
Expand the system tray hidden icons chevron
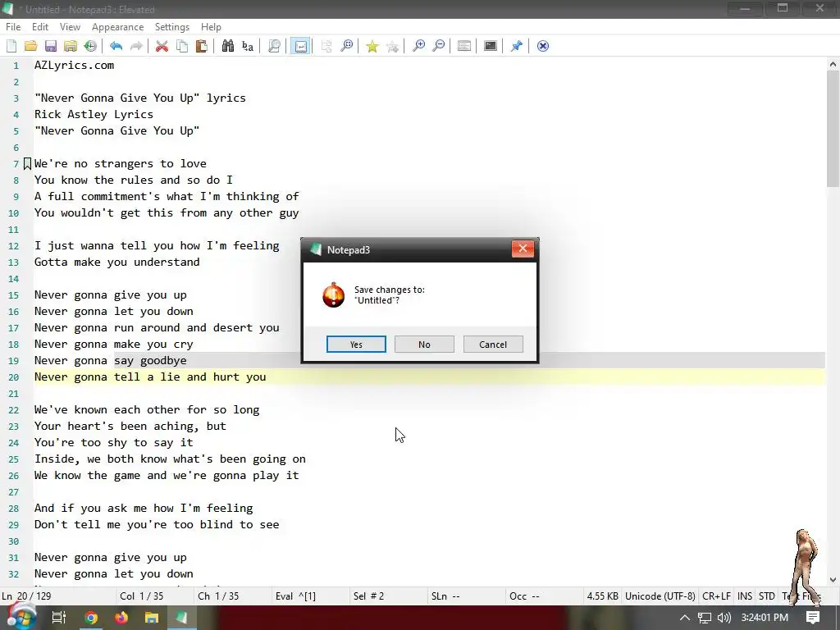click(685, 618)
